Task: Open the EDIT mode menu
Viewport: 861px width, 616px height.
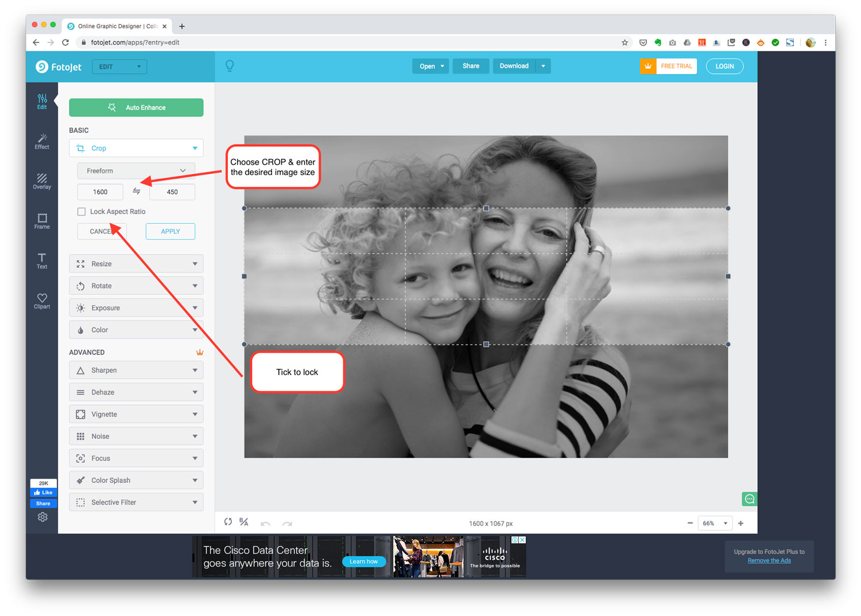Action: point(119,67)
